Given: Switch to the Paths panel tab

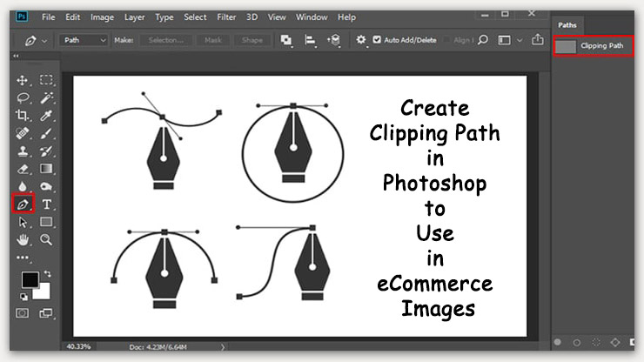Looking at the screenshot, I should [567, 25].
